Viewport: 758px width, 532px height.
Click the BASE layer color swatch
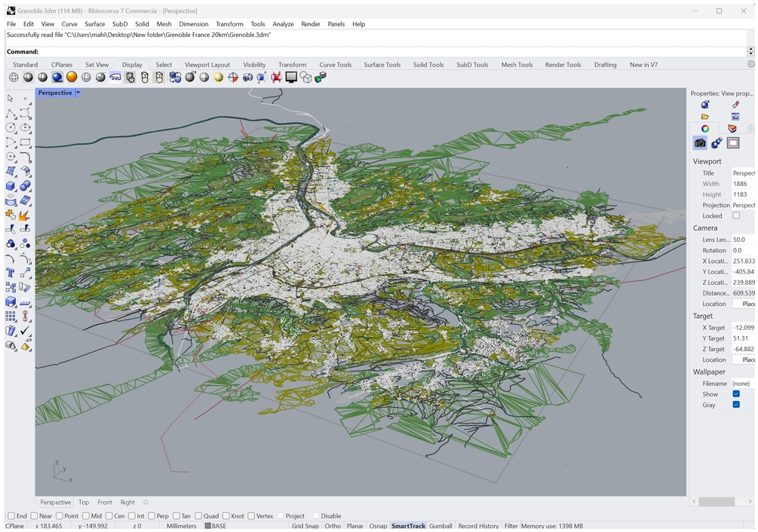(208, 526)
